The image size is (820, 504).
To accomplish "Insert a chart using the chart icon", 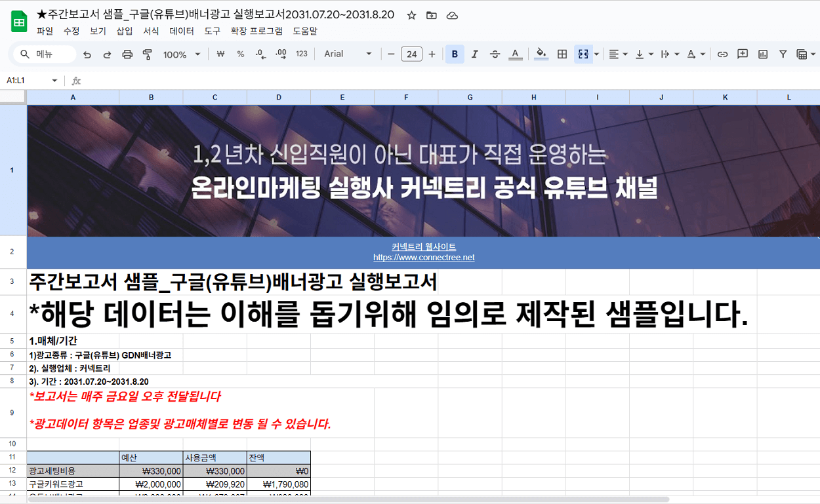I will (x=763, y=54).
